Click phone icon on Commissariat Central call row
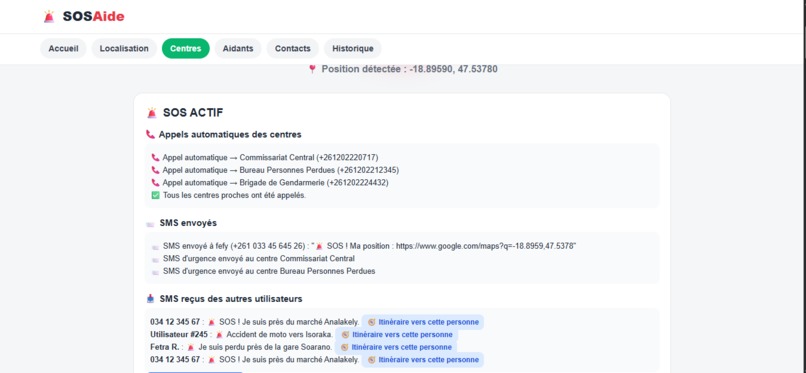 pos(155,158)
